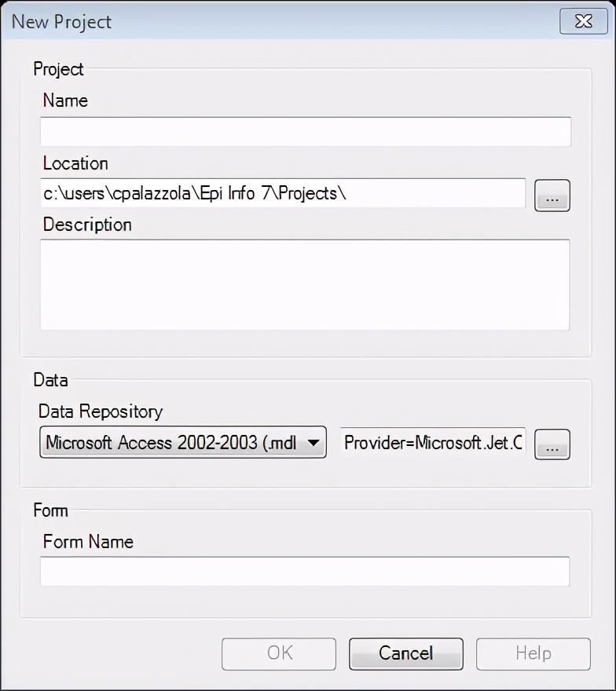Click the arrow on the Microsoft Access combo box
The width and height of the screenshot is (616, 691).
[313, 443]
